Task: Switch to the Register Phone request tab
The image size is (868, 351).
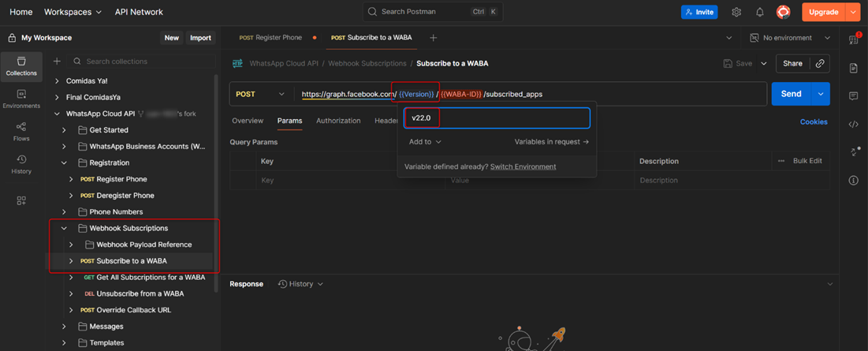Action: click(x=271, y=38)
